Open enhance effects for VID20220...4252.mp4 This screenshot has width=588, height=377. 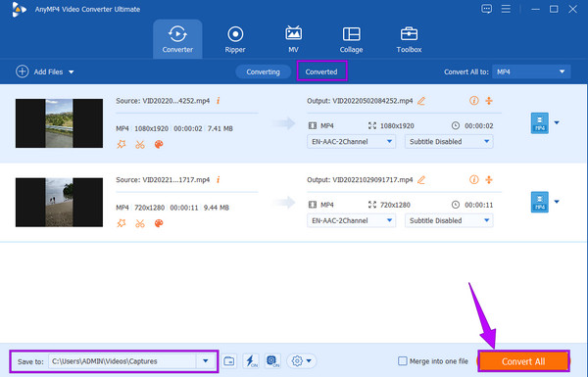[x=122, y=144]
